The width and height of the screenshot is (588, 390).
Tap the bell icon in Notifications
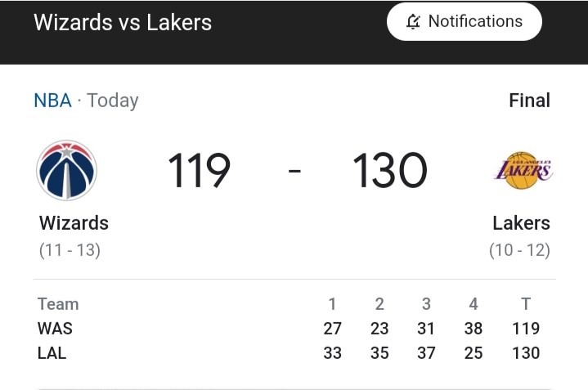(x=413, y=21)
